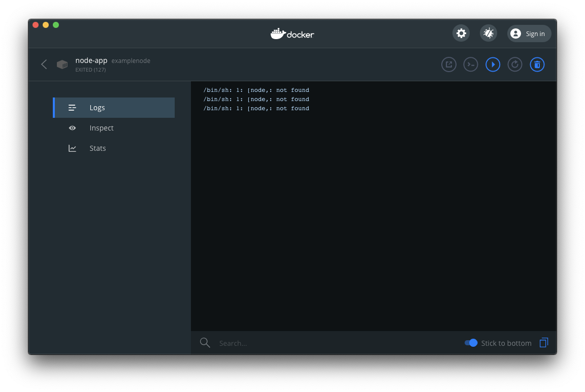Image resolution: width=585 pixels, height=392 pixels.
Task: Disable the Stick to bottom toggle
Action: pyautogui.click(x=471, y=343)
